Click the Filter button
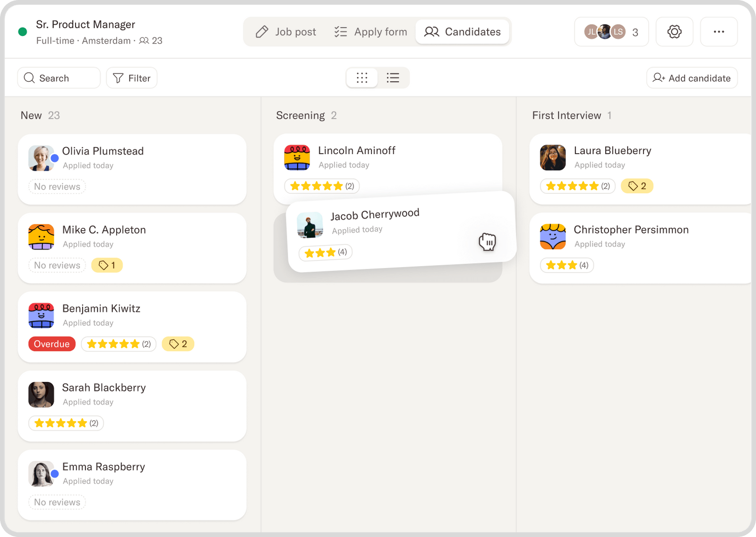The height and width of the screenshot is (537, 756). coord(131,78)
